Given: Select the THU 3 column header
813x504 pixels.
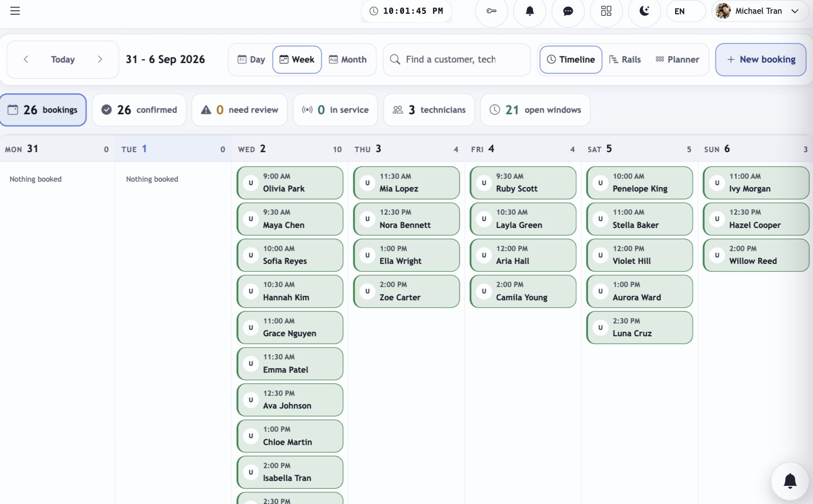Looking at the screenshot, I should point(407,149).
